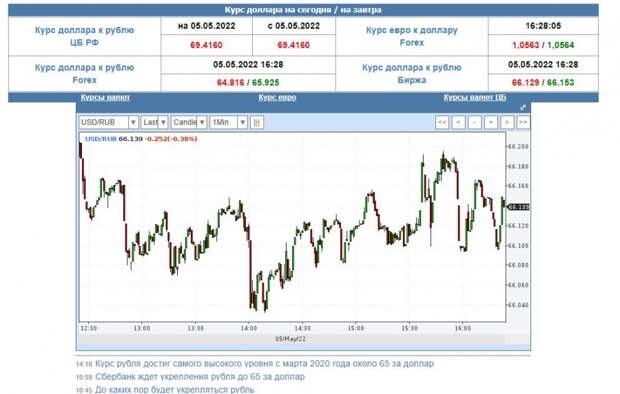The height and width of the screenshot is (394, 620).
Task: Open Сбербанк ждет укрепления рубля news
Action: click(200, 377)
